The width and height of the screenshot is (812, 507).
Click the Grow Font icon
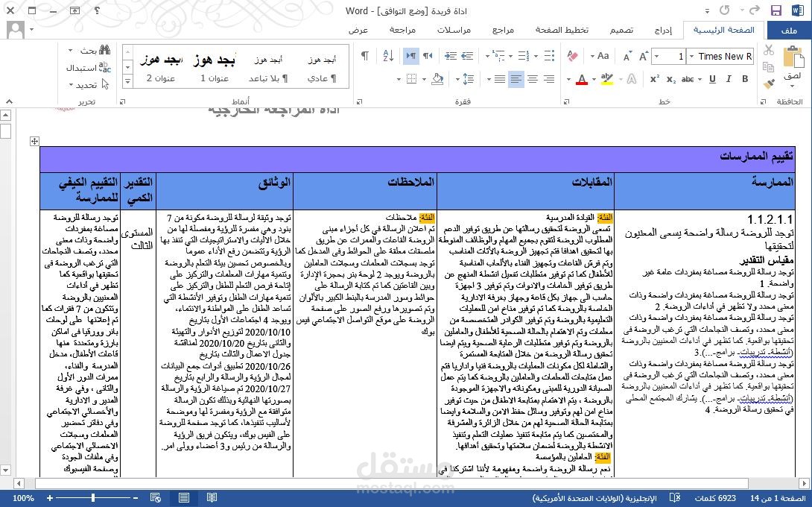pos(644,56)
